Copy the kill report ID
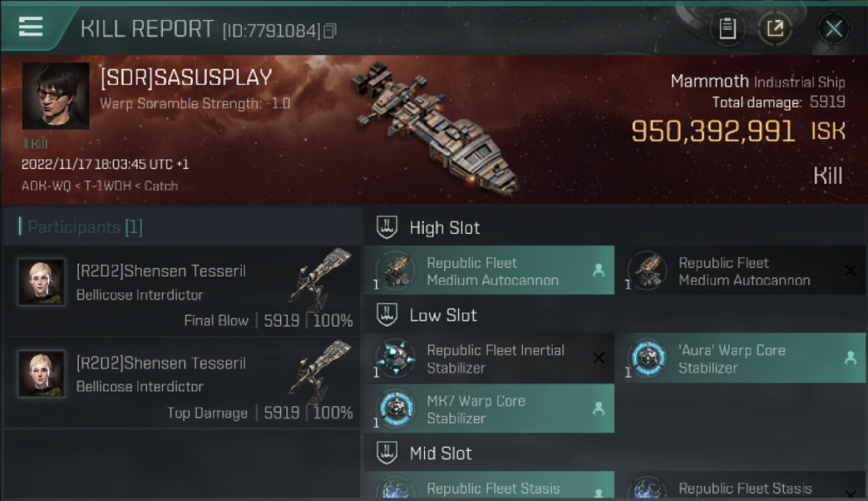This screenshot has width=868, height=501. tap(330, 31)
